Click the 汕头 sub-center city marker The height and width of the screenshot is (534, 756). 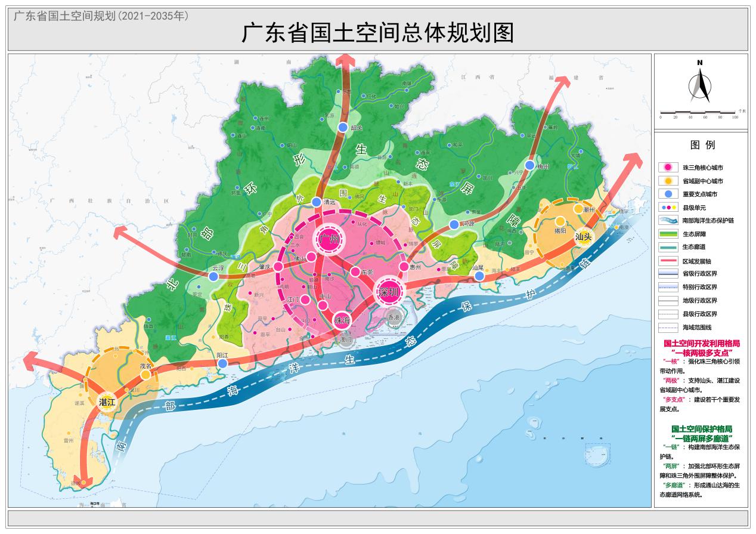pos(583,236)
